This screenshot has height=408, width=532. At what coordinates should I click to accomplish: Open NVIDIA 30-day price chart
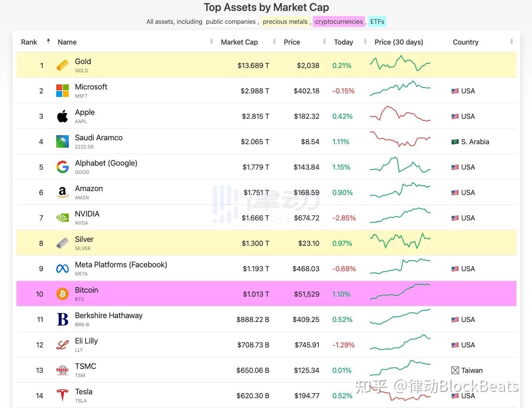pyautogui.click(x=400, y=215)
